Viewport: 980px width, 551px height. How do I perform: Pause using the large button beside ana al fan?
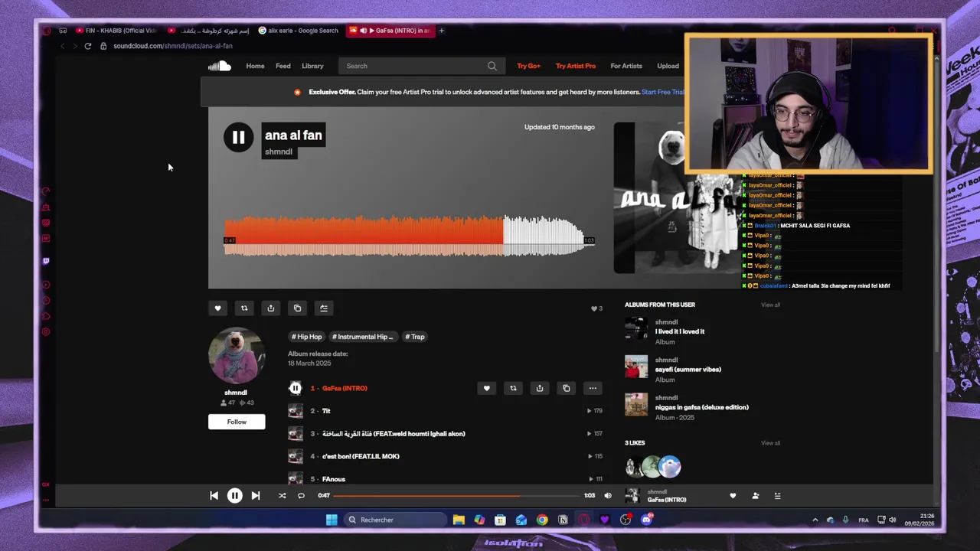(x=238, y=138)
